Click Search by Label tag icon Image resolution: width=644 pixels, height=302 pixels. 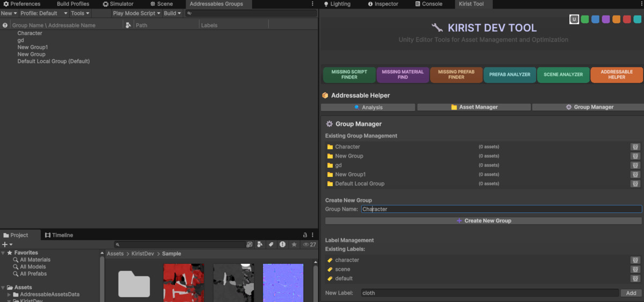[x=272, y=245]
